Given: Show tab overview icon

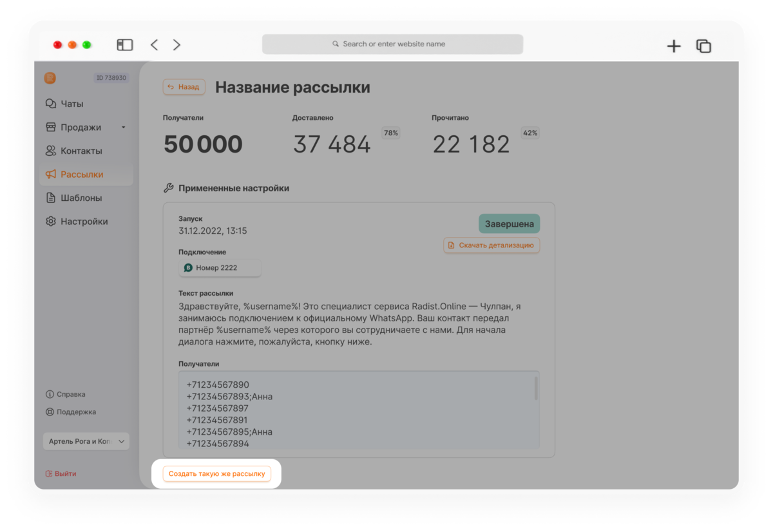Looking at the screenshot, I should [703, 46].
